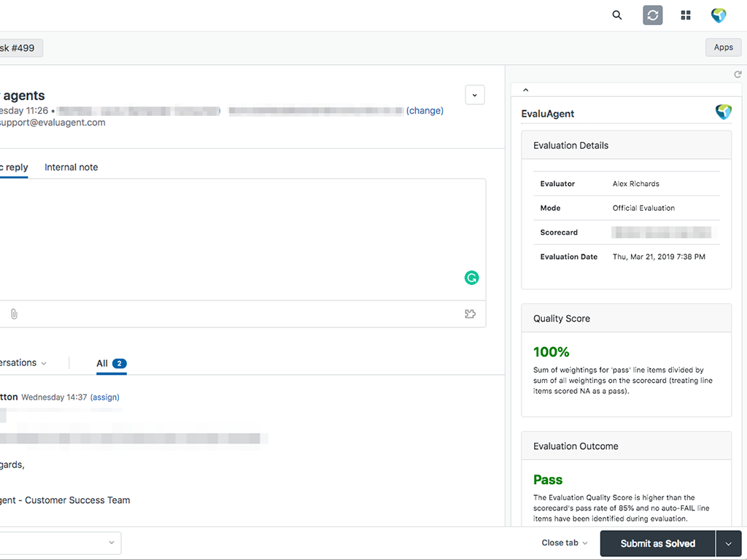Click the search magnifier icon
The height and width of the screenshot is (560, 747).
(x=617, y=15)
